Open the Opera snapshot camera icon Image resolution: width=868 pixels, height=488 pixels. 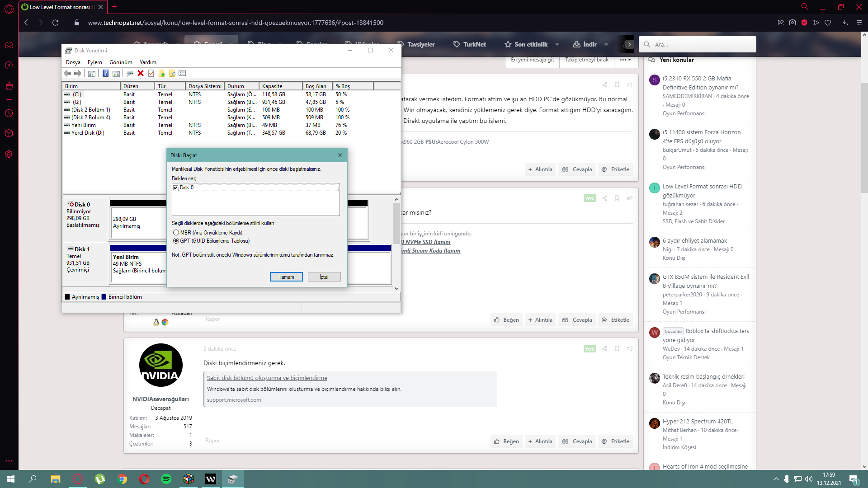[x=793, y=23]
